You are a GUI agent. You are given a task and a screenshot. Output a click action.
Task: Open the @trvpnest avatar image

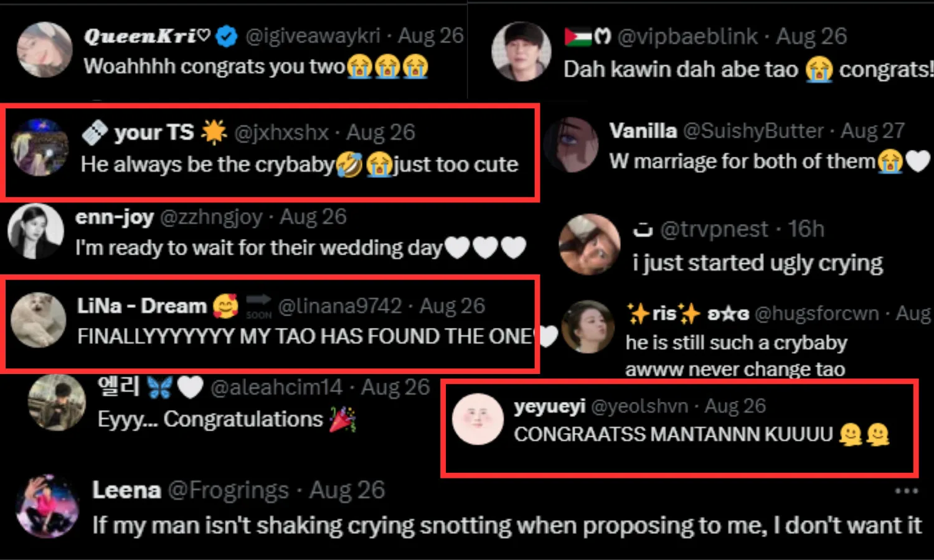point(590,245)
